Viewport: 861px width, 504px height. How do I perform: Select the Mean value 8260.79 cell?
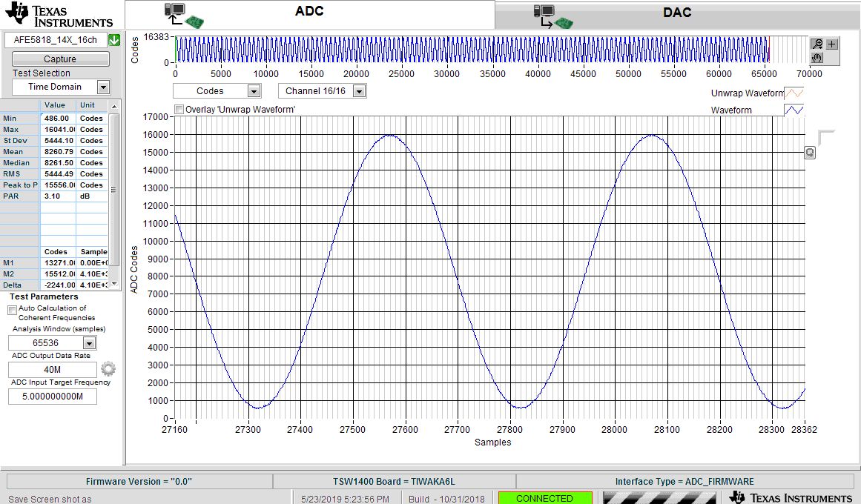pyautogui.click(x=58, y=151)
